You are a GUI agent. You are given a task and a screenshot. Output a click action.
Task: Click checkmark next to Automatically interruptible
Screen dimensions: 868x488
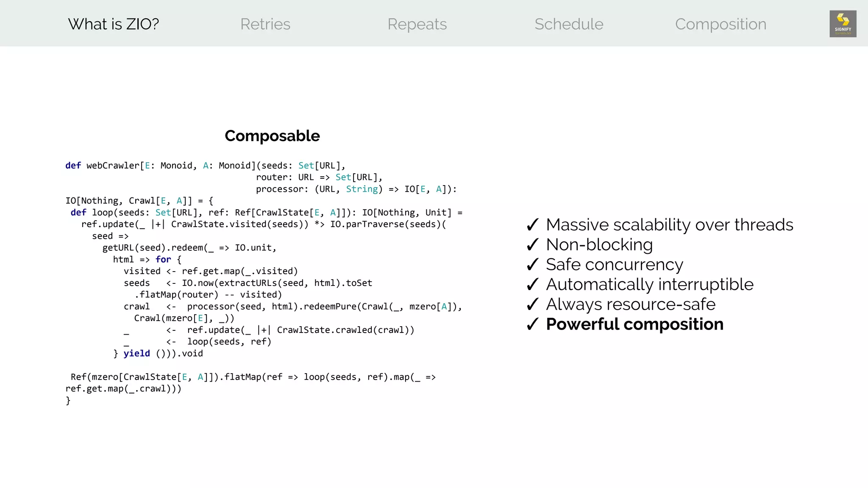pos(532,284)
